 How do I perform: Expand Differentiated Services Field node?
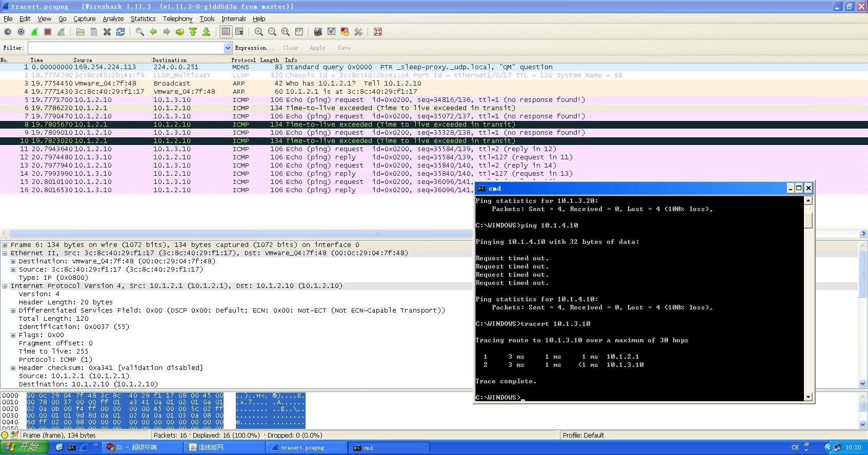(13, 311)
